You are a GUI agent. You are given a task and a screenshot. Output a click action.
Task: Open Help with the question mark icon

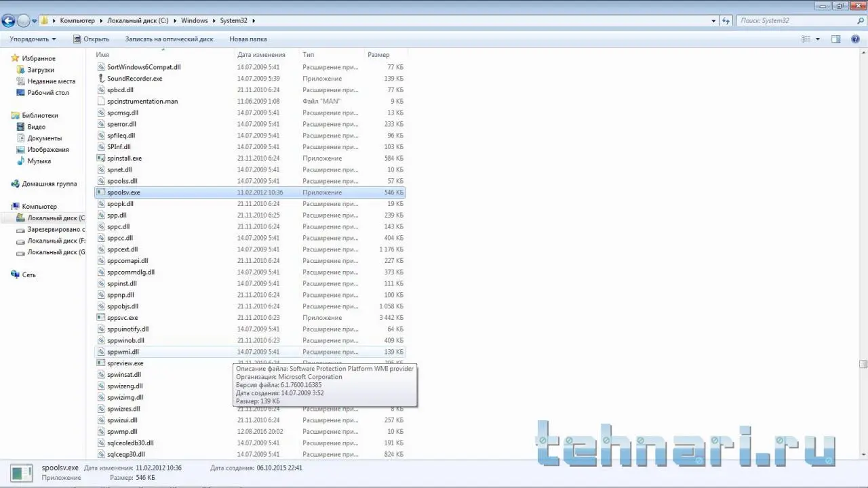tap(855, 39)
